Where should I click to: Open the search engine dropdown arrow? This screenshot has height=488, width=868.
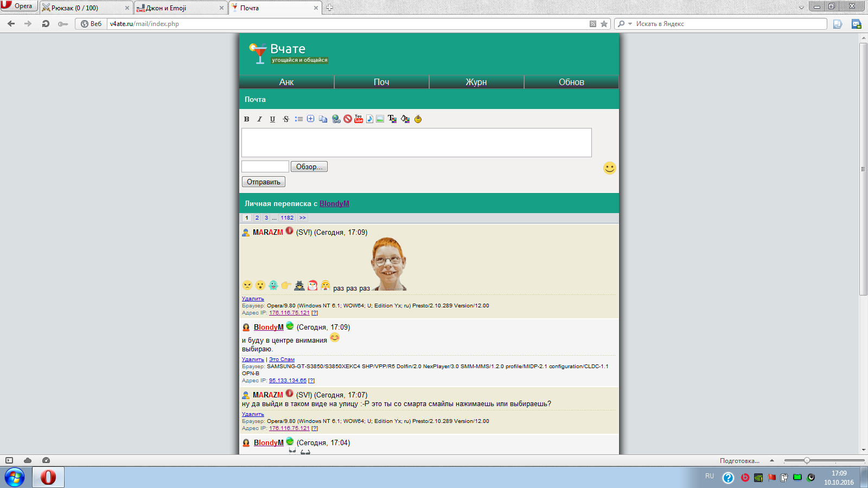click(x=630, y=24)
